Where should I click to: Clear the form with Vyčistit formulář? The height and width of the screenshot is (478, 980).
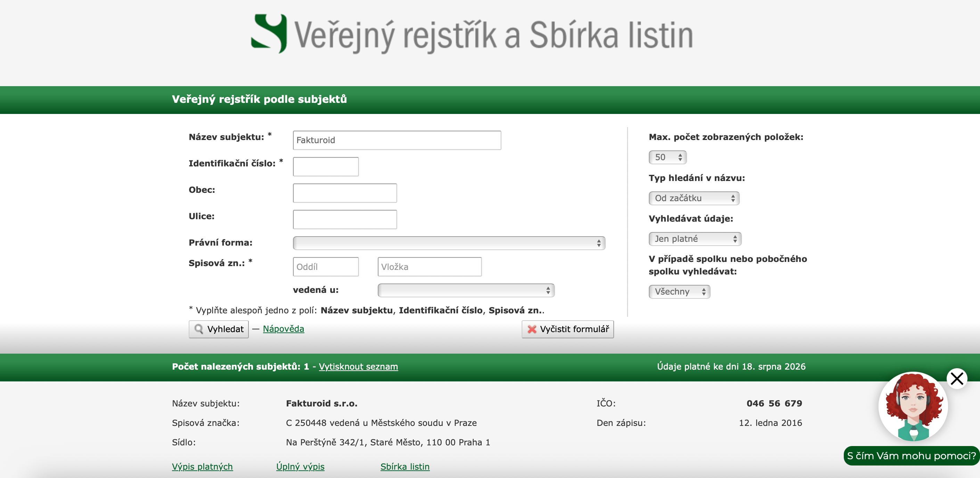tap(567, 329)
